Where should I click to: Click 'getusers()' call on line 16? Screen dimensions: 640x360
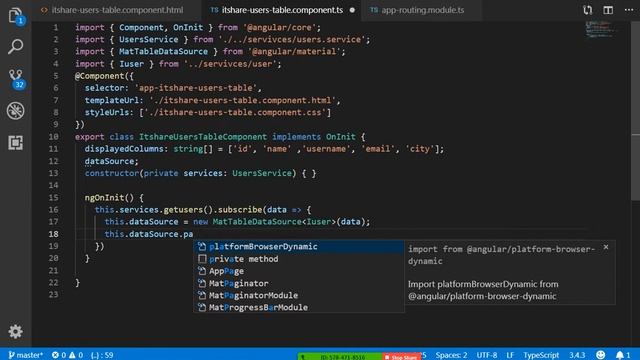tap(188, 210)
